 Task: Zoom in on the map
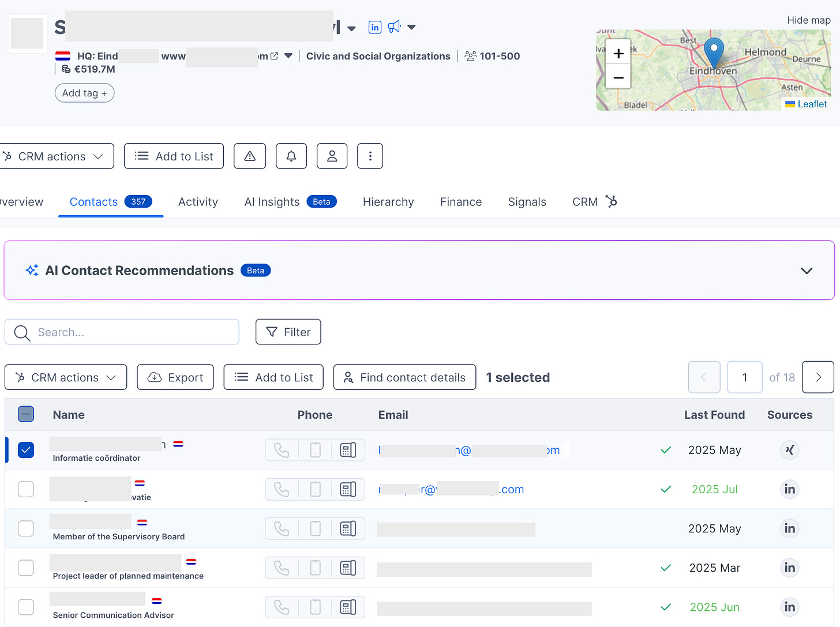tap(618, 54)
